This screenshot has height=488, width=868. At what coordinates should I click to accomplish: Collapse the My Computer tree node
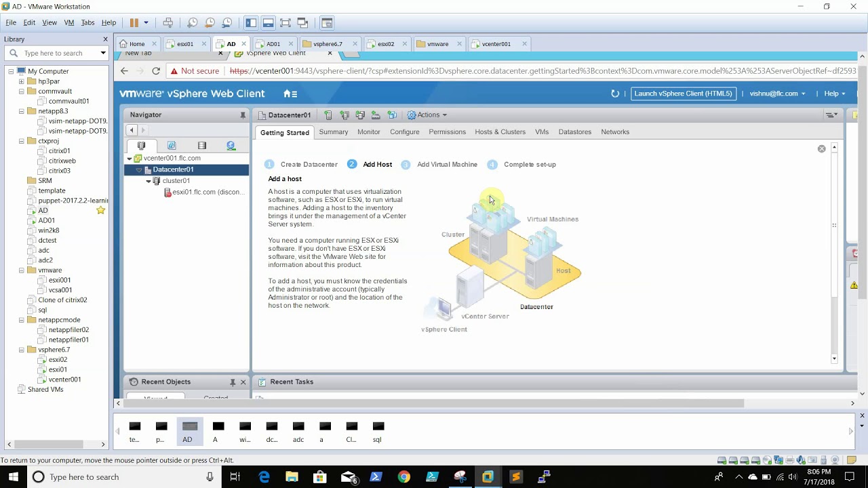pyautogui.click(x=12, y=71)
